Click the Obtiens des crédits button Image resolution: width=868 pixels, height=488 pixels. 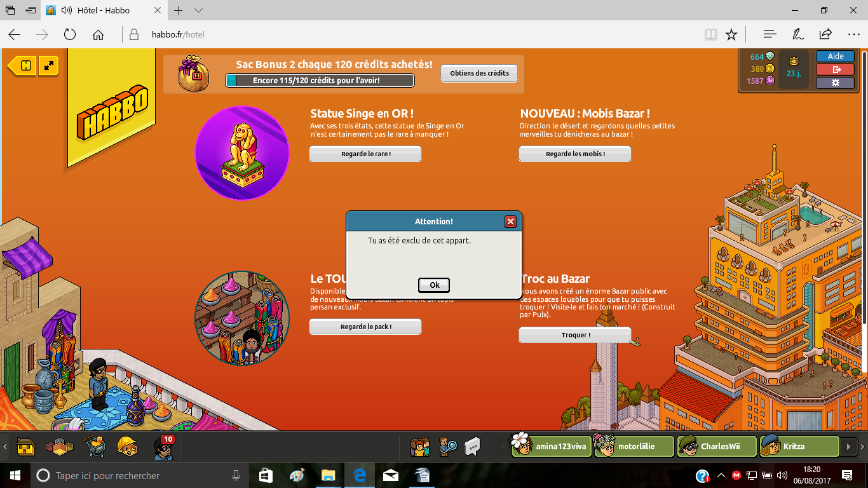pyautogui.click(x=479, y=74)
